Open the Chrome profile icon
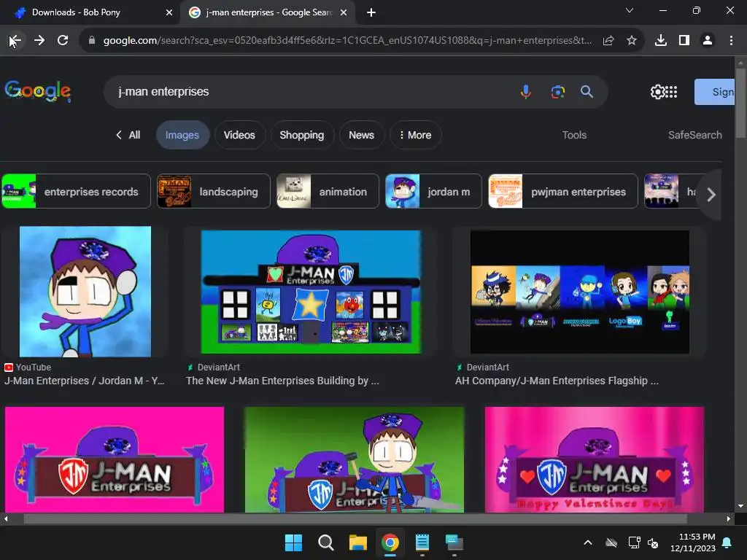The height and width of the screenshot is (560, 747). tap(708, 41)
